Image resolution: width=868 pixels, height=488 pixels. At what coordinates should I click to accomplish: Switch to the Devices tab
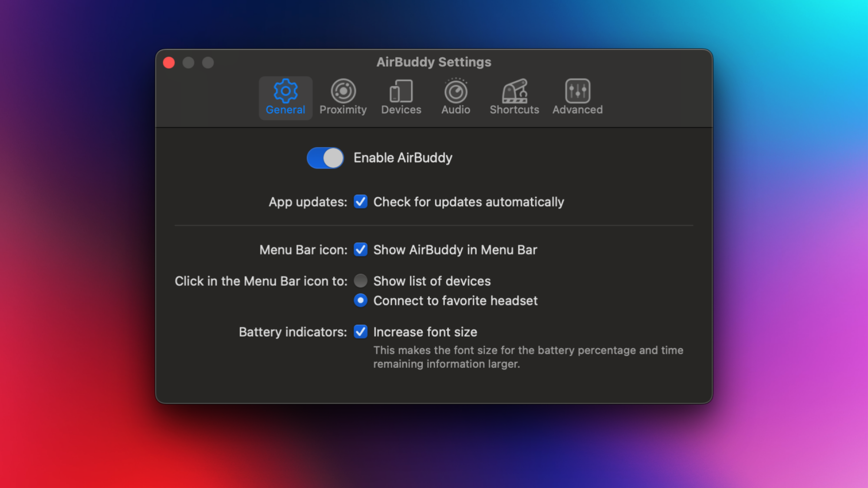coord(401,97)
